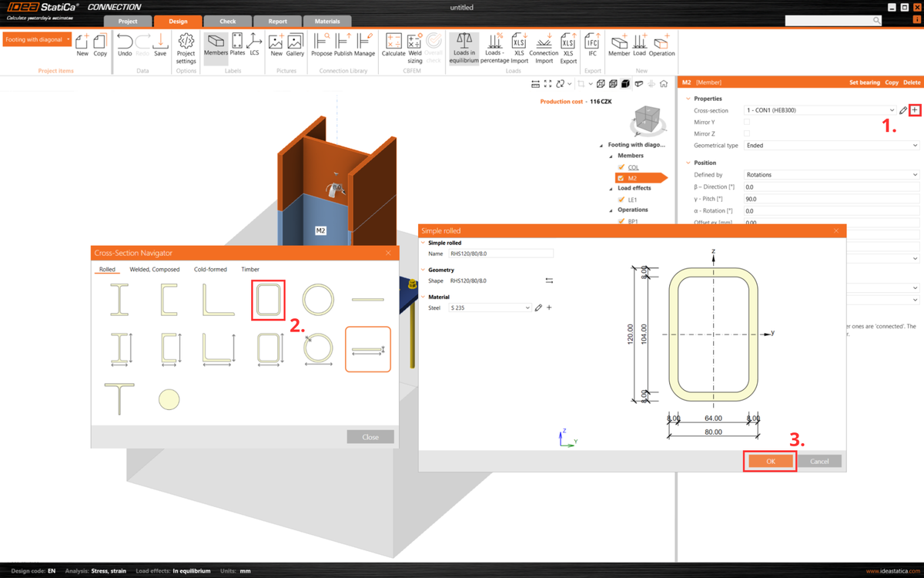This screenshot has height=578, width=924.
Task: Click the XLS Export icon
Action: click(x=567, y=48)
